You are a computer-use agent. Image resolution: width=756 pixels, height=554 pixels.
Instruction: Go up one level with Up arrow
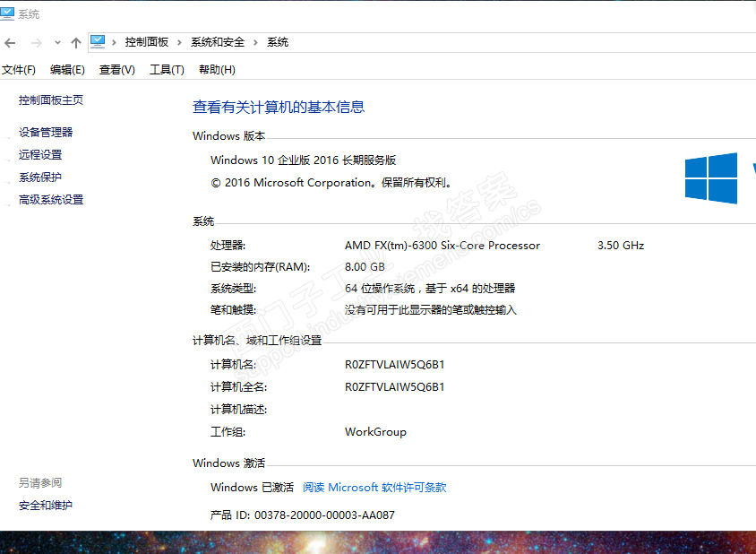(x=76, y=43)
